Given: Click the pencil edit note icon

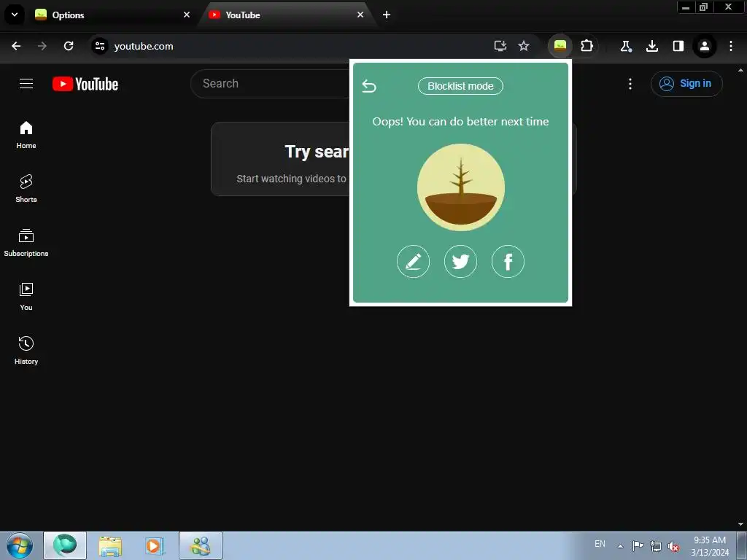Looking at the screenshot, I should click(413, 261).
